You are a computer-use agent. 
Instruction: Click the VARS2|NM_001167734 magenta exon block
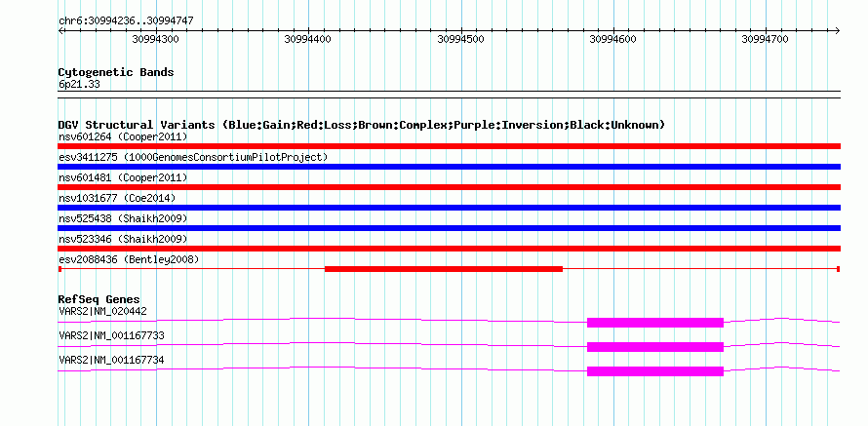(655, 371)
